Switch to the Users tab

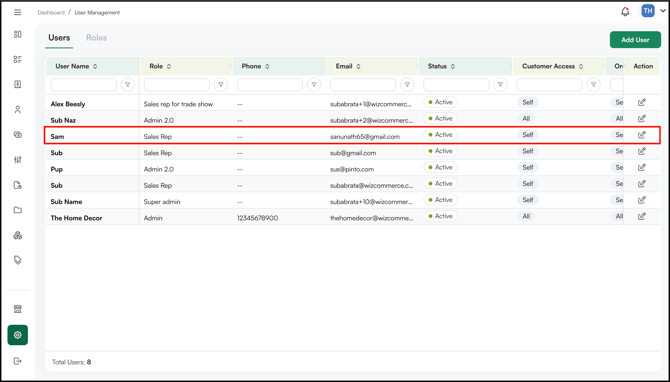pyautogui.click(x=59, y=38)
